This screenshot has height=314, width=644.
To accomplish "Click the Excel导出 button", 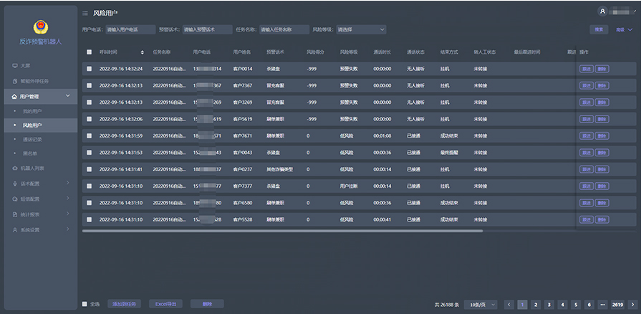I will 165,304.
